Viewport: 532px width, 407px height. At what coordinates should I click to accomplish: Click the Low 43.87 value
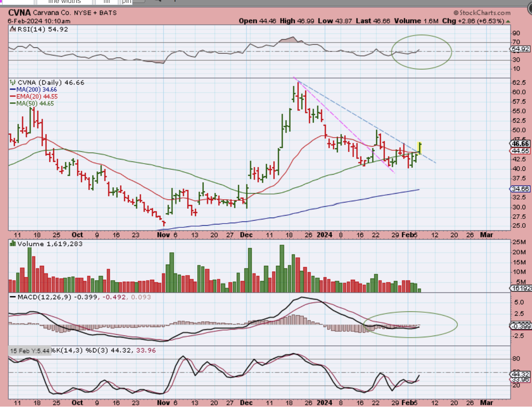point(335,21)
